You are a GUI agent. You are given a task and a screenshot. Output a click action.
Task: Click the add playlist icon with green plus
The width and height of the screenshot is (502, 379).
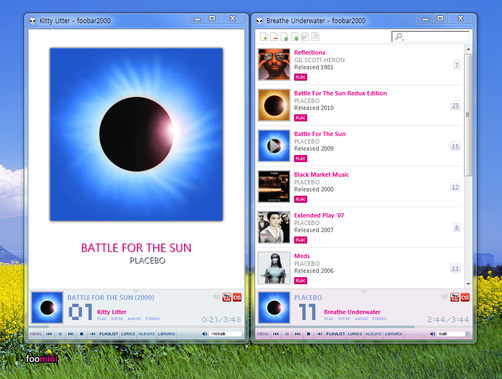coord(264,37)
